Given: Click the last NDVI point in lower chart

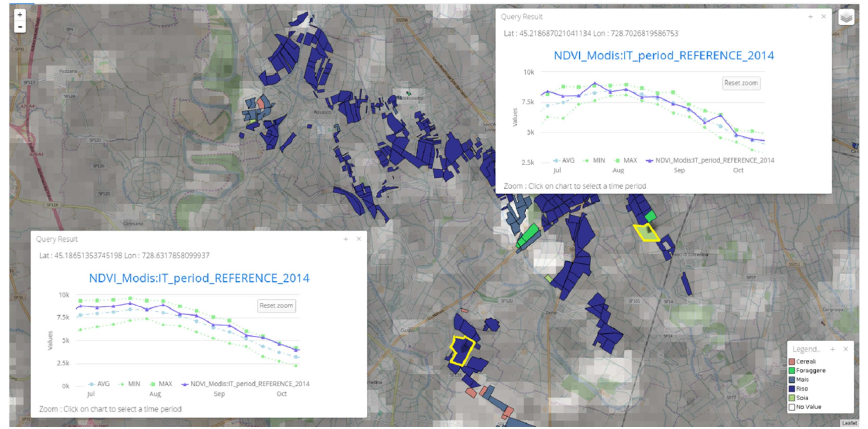Looking at the screenshot, I should 296,350.
